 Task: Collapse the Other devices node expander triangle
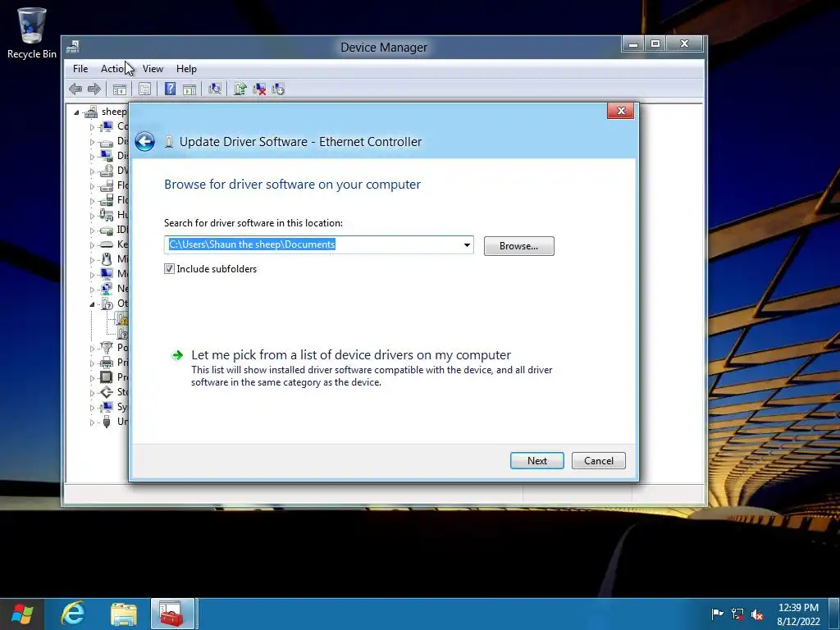pyautogui.click(x=92, y=304)
